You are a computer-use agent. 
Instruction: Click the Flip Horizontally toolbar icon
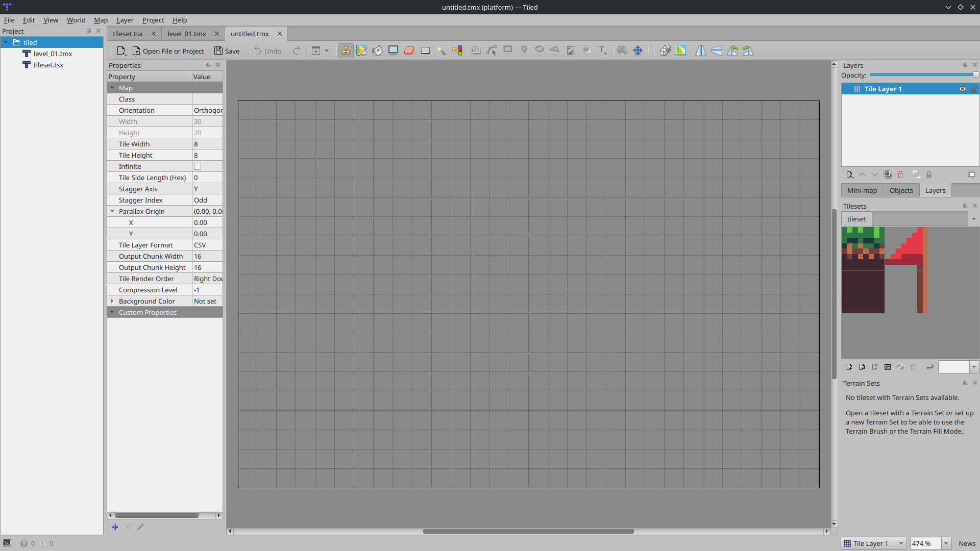[x=701, y=51]
